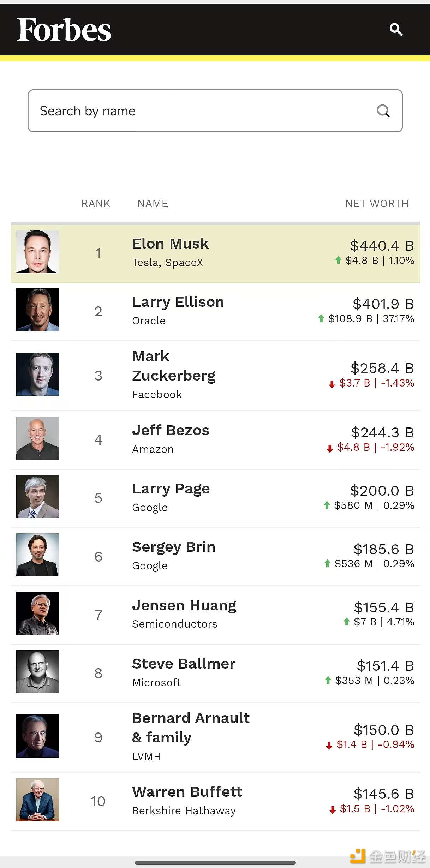Open the Mark Zuckerberg name link
This screenshot has width=430, height=868.
coord(174,366)
